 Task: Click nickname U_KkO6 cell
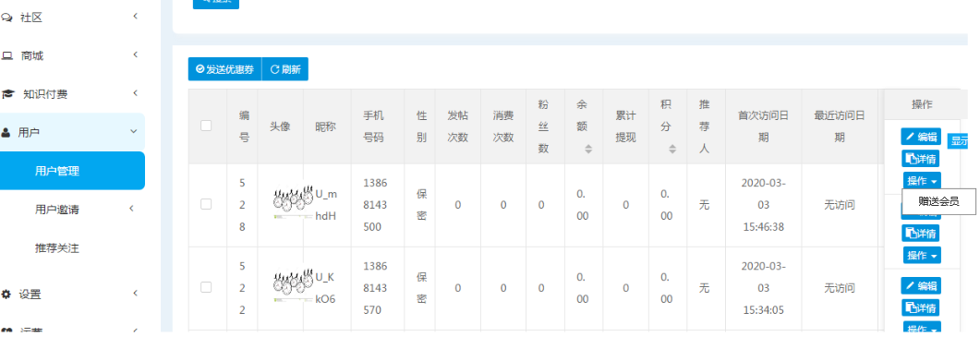point(326,288)
